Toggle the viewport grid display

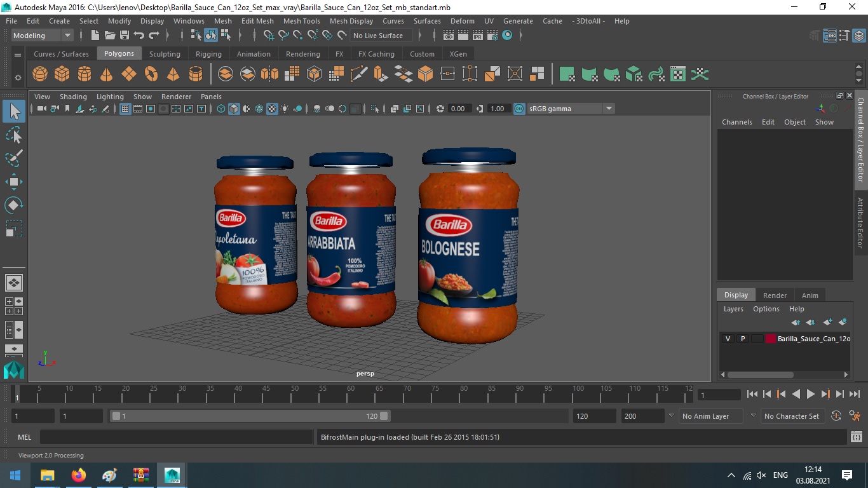[x=125, y=109]
